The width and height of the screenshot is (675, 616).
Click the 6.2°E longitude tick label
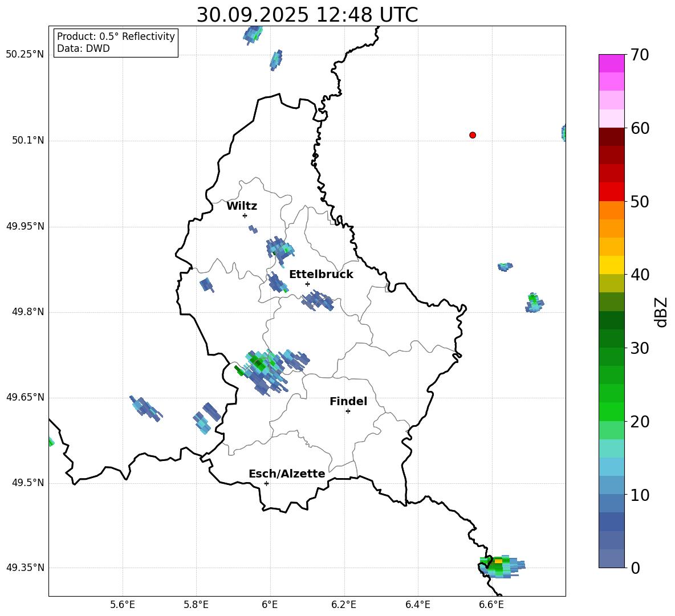coord(344,605)
